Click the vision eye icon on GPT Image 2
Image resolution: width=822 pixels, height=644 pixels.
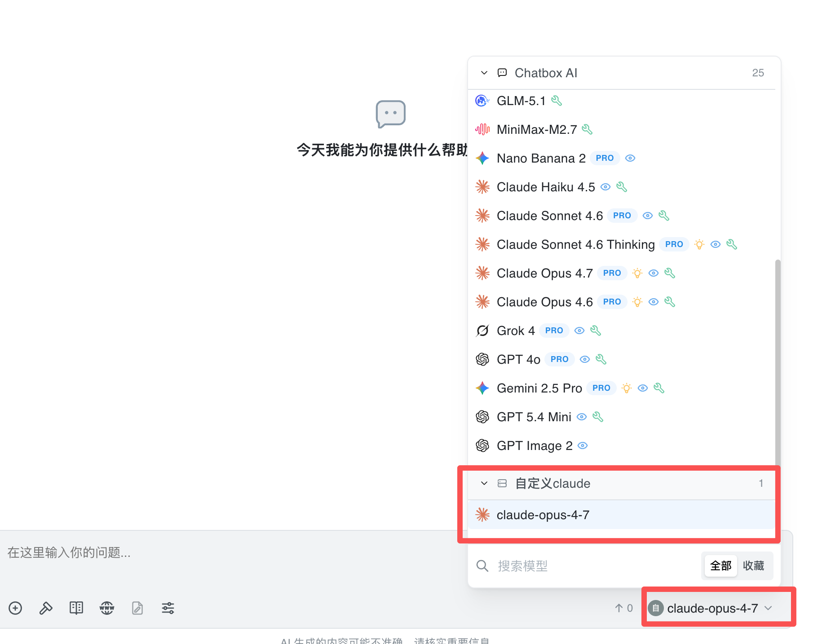tap(583, 446)
